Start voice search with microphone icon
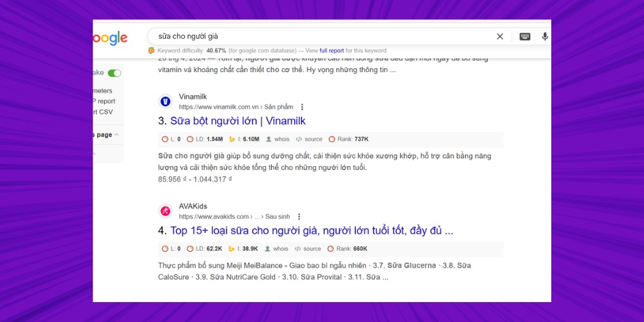 pyautogui.click(x=545, y=37)
